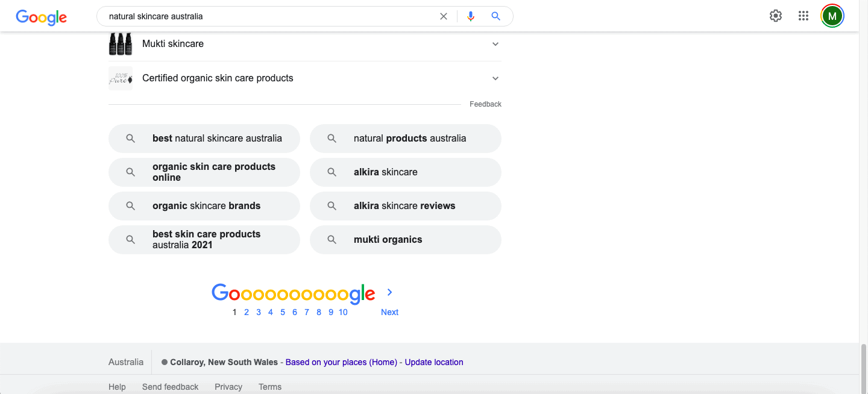Open the Settings gear

pyautogui.click(x=776, y=16)
